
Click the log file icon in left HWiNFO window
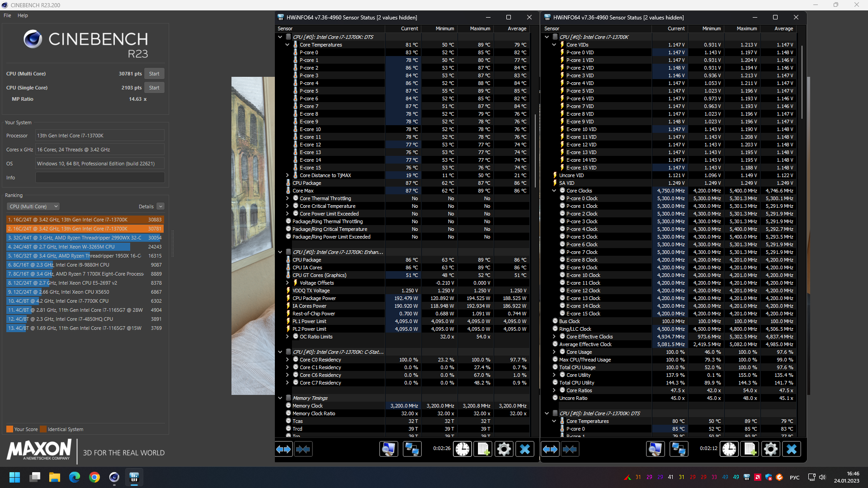tap(483, 449)
